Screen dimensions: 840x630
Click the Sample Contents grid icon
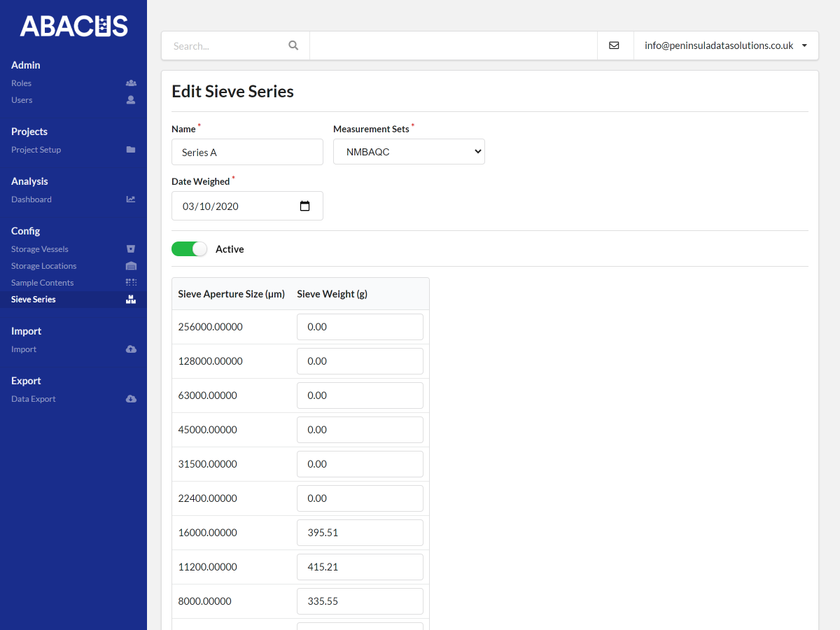[131, 283]
